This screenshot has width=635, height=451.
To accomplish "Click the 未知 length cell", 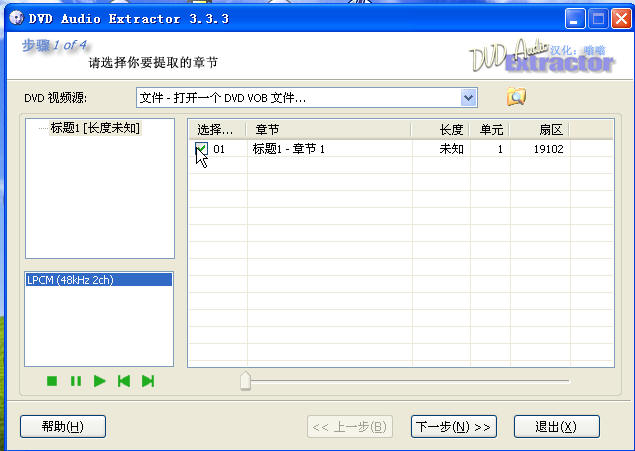I will (x=452, y=149).
